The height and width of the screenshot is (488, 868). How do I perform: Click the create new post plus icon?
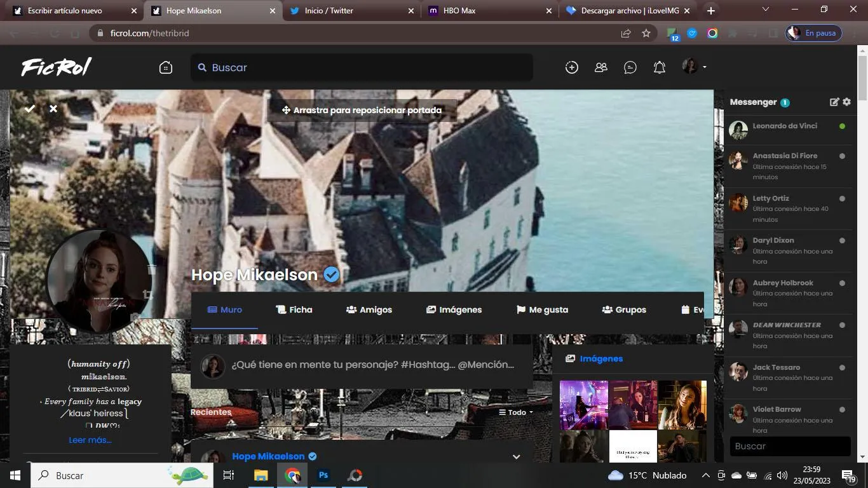click(x=572, y=67)
